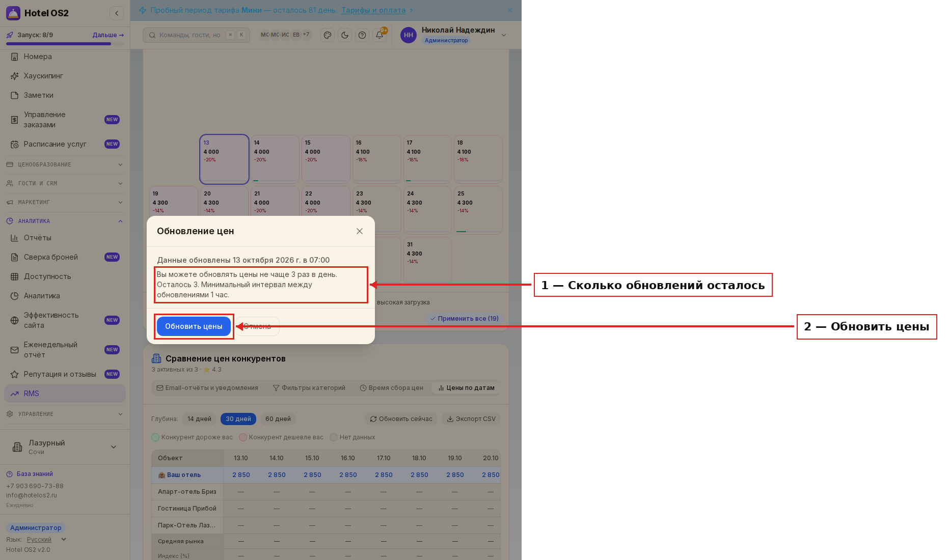Viewport: 949px width, 560px height.
Task: Open the theme palette icon in header
Action: point(328,35)
